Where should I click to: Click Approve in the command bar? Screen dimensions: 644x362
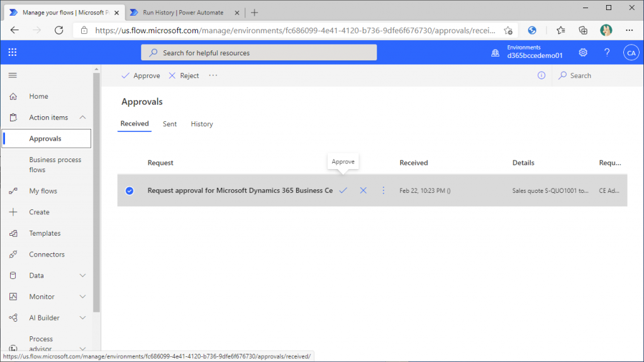coord(141,75)
